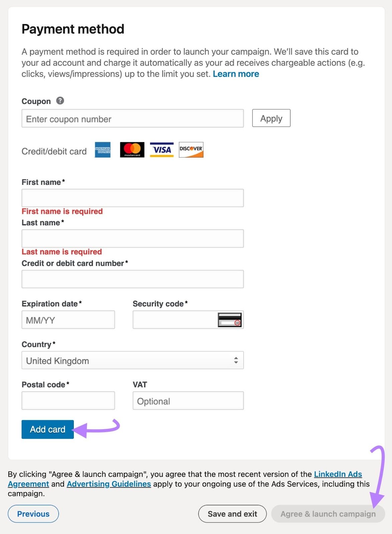Screen dimensions: 392x534
Task: Click the optional VAT input field
Action: coord(188,400)
